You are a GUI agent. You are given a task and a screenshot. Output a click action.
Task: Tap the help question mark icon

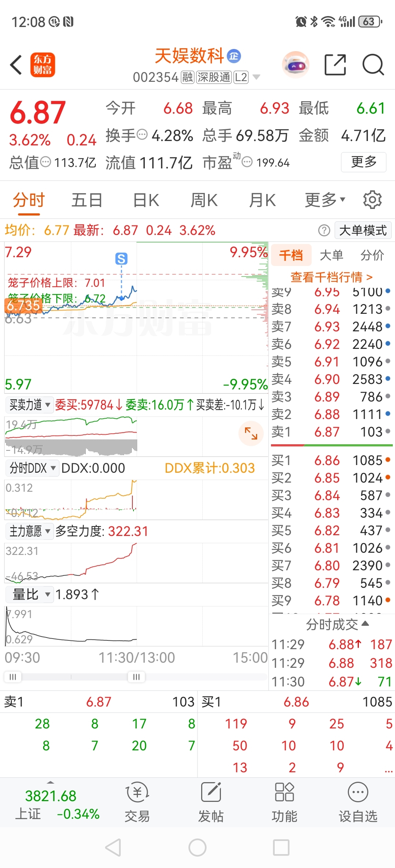pyautogui.click(x=324, y=231)
